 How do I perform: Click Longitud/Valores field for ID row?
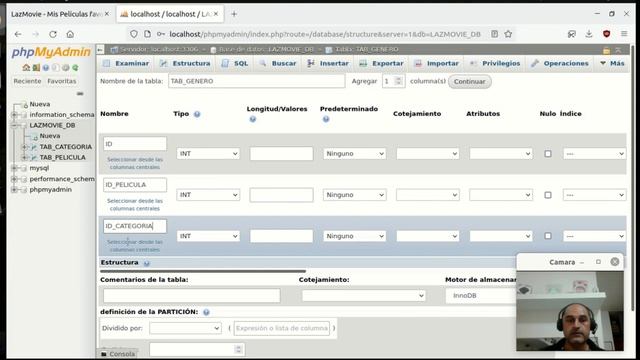[281, 154]
